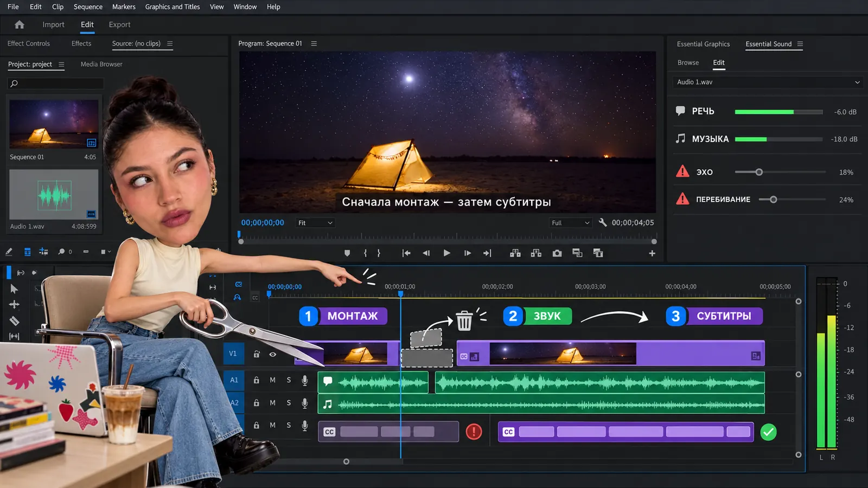This screenshot has width=868, height=488.
Task: Select the Selection arrow tool
Action: [14, 289]
